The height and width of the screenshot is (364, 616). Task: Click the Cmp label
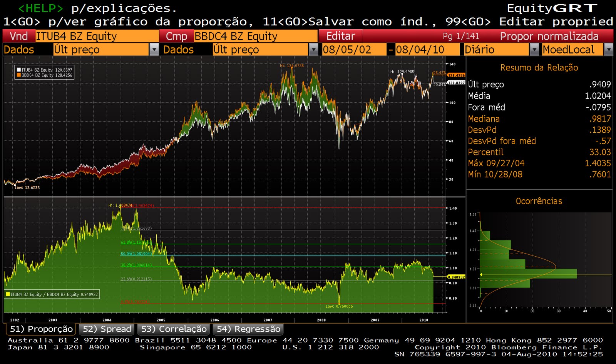tap(176, 36)
